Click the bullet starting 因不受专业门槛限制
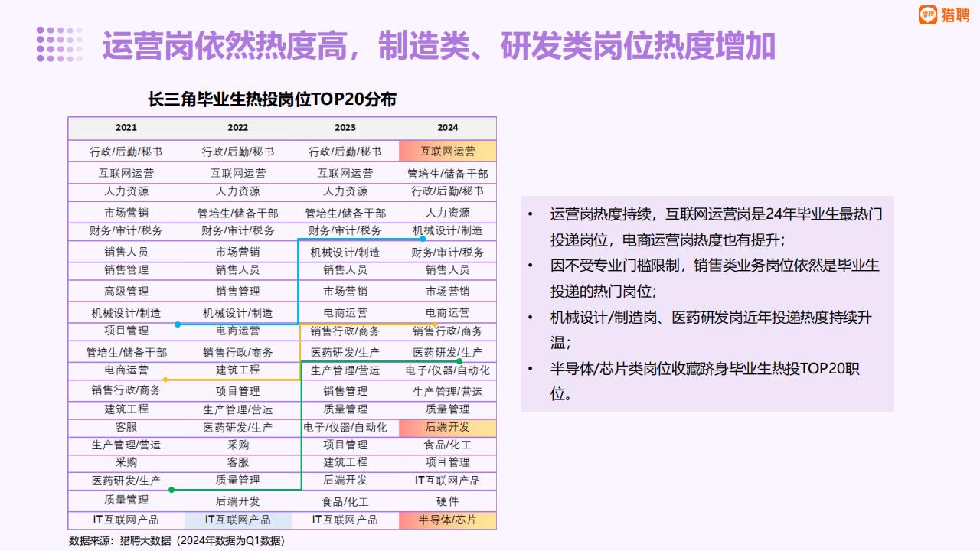This screenshot has width=980, height=551. click(714, 279)
